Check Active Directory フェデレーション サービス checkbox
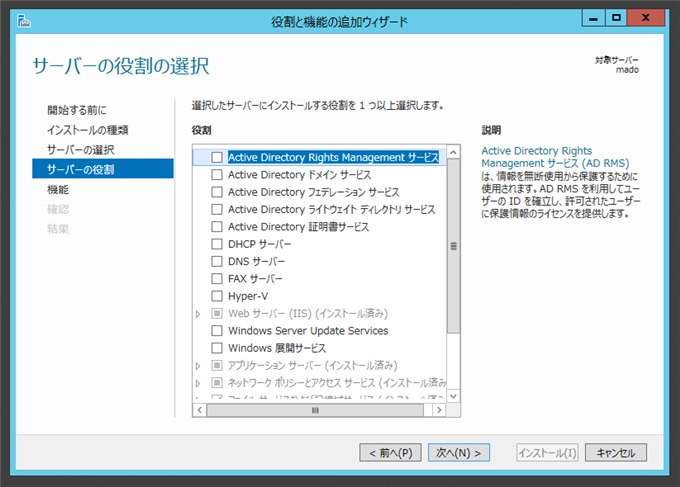This screenshot has height=487, width=680. (x=217, y=192)
